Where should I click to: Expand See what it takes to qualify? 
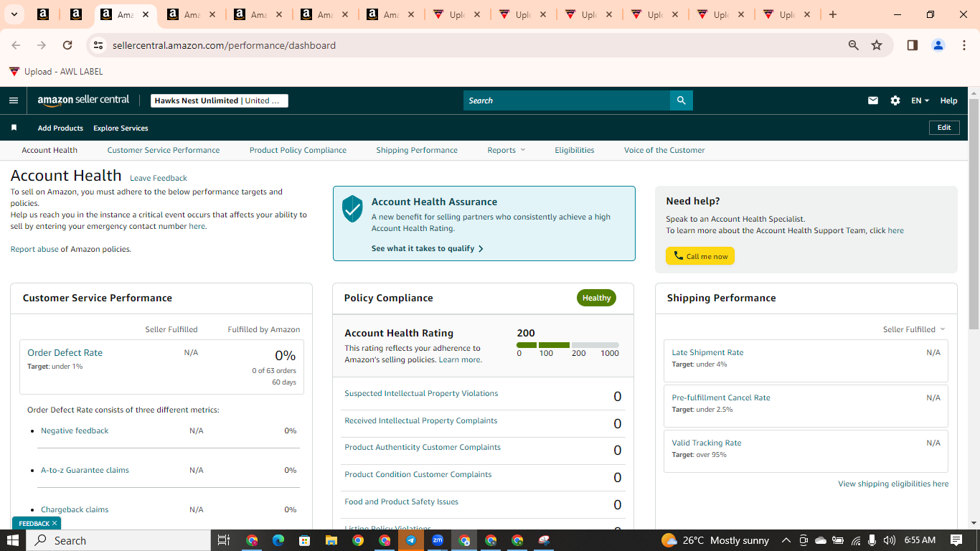tap(428, 248)
